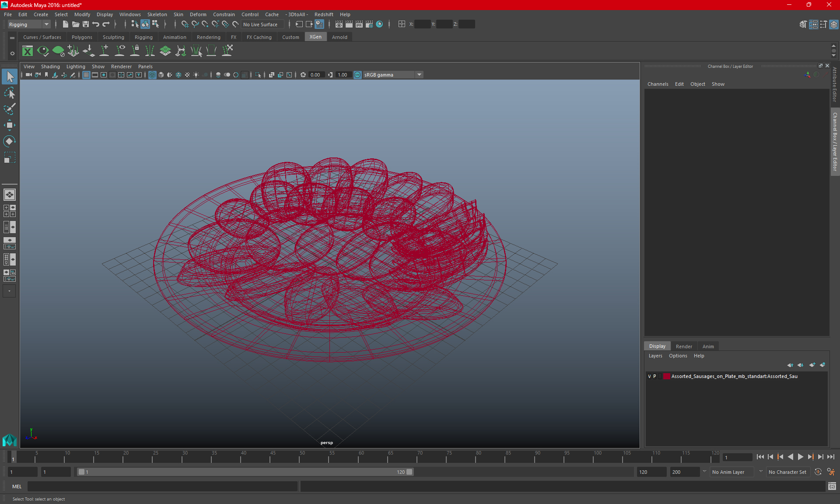Viewport: 840px width, 504px height.
Task: Toggle color management ON button
Action: 357,75
